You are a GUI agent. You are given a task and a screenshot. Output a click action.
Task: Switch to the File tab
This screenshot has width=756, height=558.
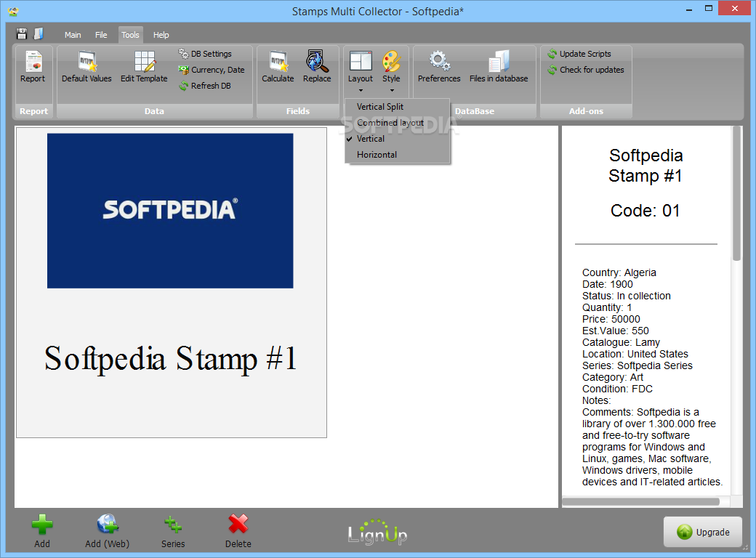pyautogui.click(x=101, y=35)
